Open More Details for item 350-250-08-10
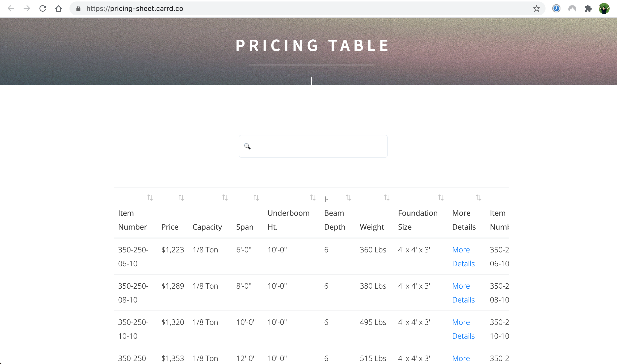Screen dimensions: 617x364 (463, 293)
